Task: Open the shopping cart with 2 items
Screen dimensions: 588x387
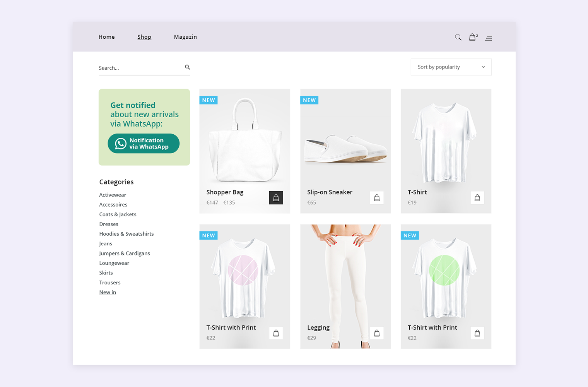Action: click(473, 37)
